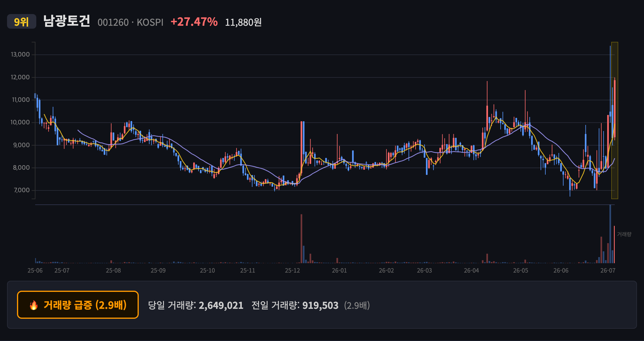
Task: Click the 25-07 x-axis date label
Action: pos(62,271)
